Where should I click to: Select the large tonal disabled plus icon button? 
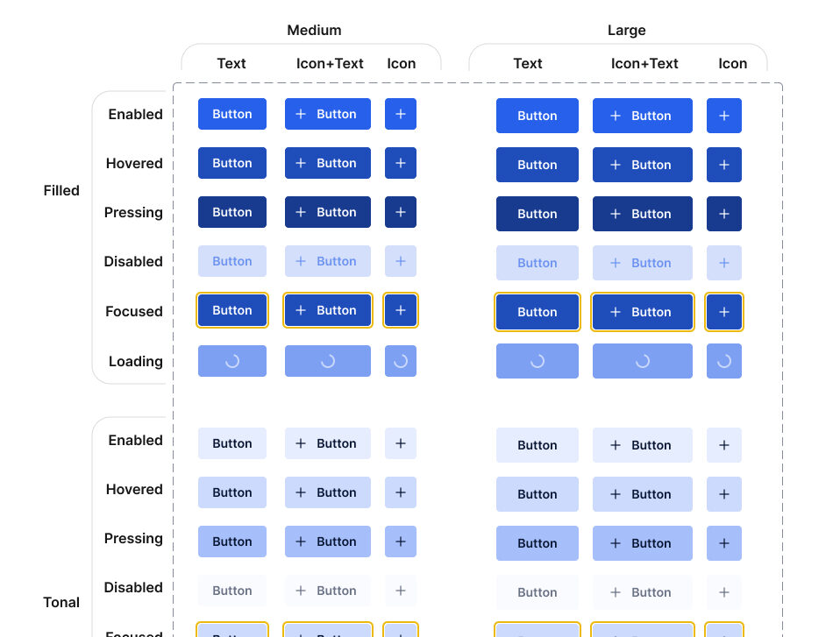pos(723,592)
